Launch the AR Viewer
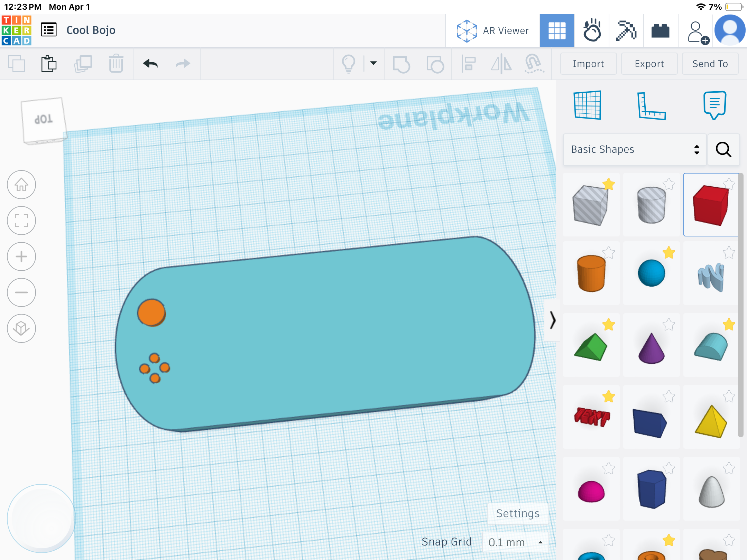Viewport: 747px width, 560px height. point(492,31)
